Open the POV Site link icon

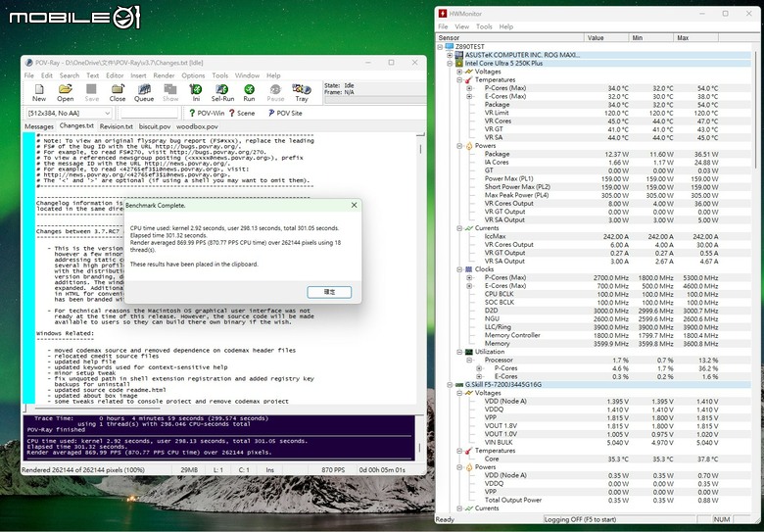point(285,113)
